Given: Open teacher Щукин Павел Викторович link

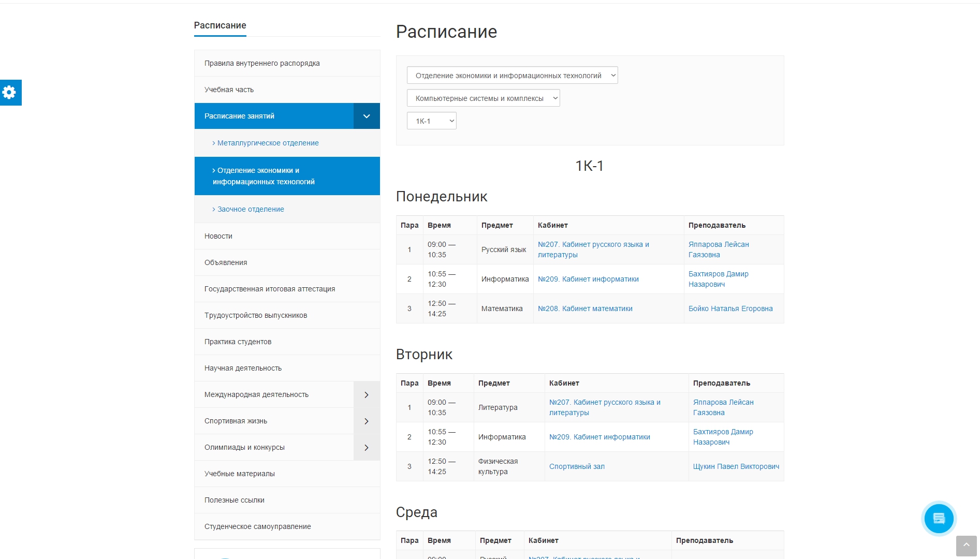Looking at the screenshot, I should (736, 467).
